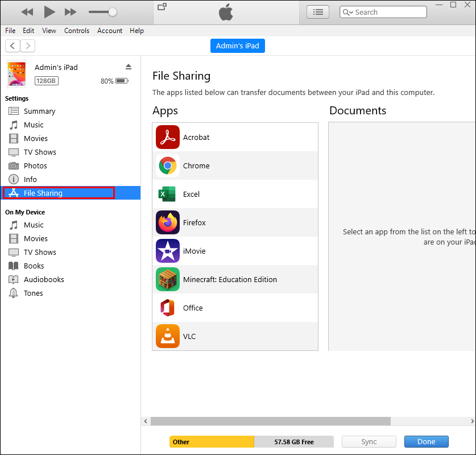
Task: Open the search options magnifier dropdown
Action: point(347,12)
